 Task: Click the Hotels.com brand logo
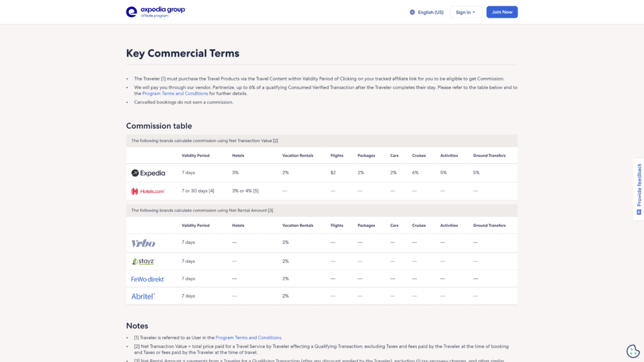(x=148, y=191)
